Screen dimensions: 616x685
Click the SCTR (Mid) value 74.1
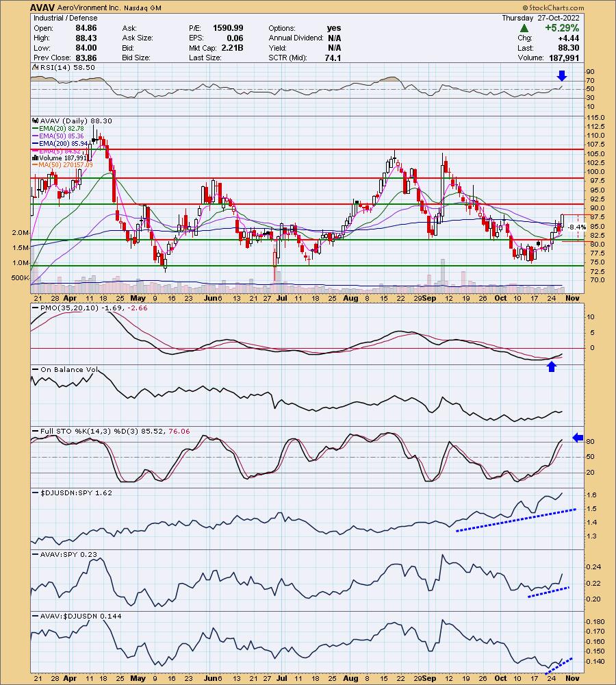click(x=333, y=58)
